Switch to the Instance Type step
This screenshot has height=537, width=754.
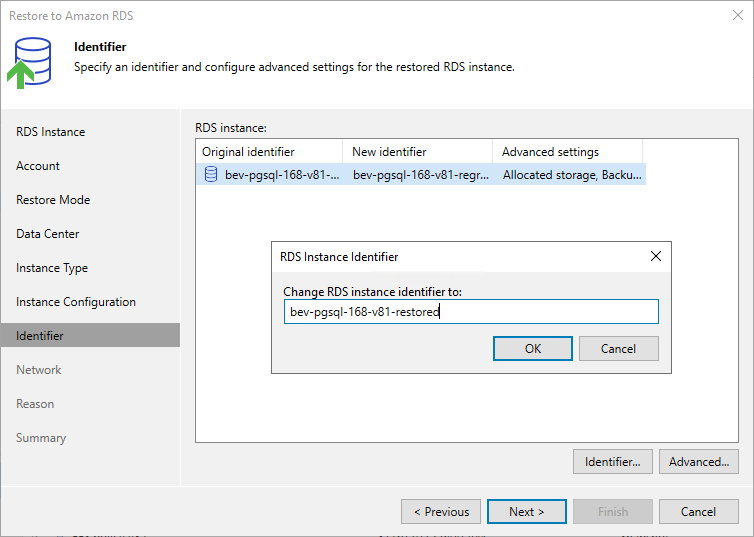tap(52, 268)
